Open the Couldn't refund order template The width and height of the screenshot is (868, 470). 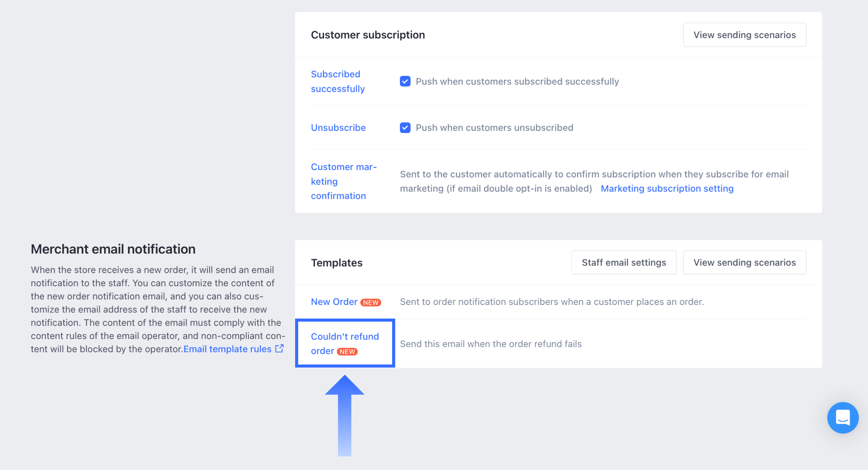pos(344,343)
